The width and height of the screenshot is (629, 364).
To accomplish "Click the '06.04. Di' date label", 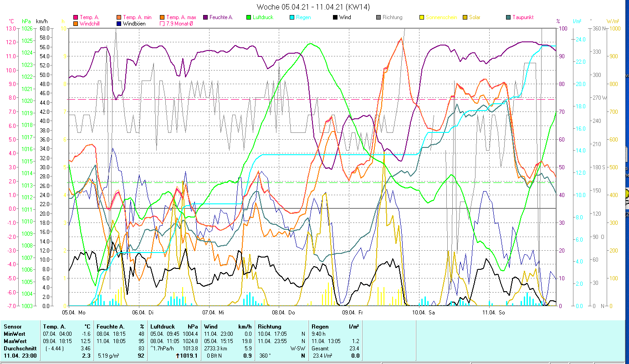I will [143, 313].
